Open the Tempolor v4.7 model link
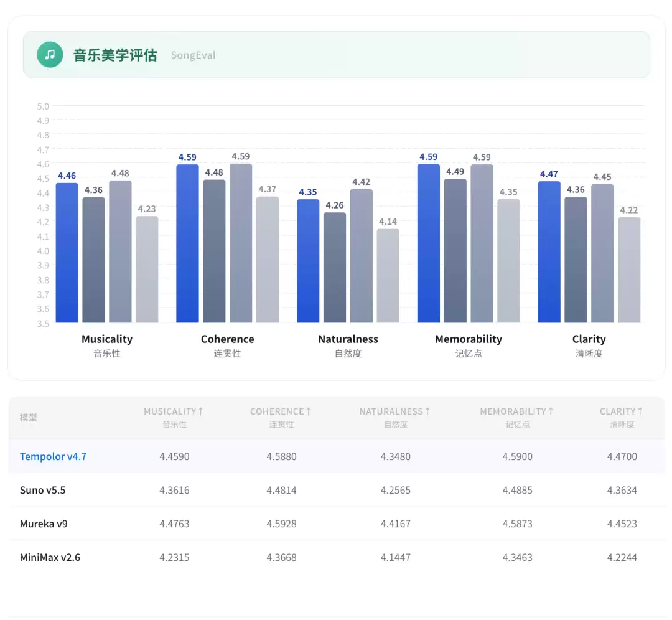Image resolution: width=672 pixels, height=620 pixels. pos(53,456)
